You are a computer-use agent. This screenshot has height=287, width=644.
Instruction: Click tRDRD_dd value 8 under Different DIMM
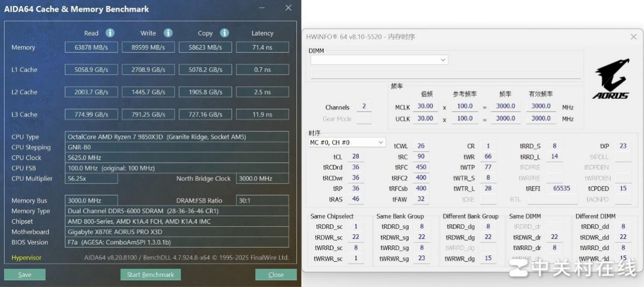[x=623, y=227]
